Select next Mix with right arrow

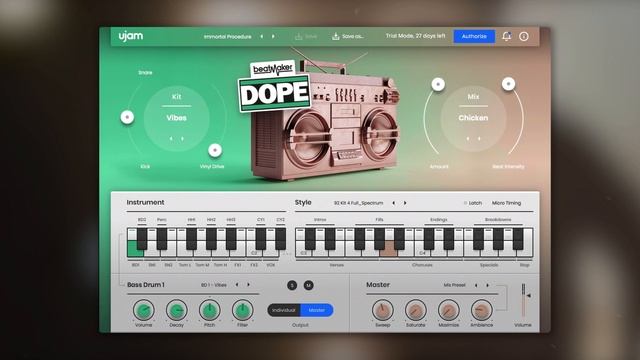[479, 139]
